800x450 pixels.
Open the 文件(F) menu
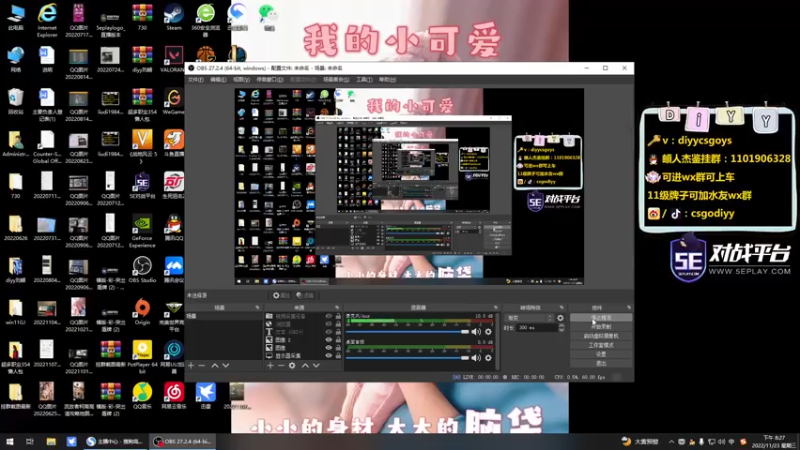[195, 80]
